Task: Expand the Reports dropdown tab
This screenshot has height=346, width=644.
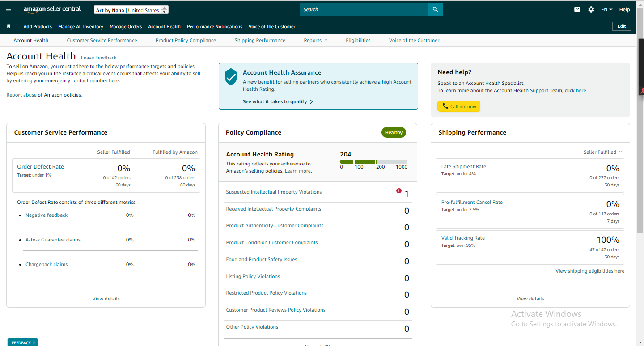Action: (x=316, y=40)
